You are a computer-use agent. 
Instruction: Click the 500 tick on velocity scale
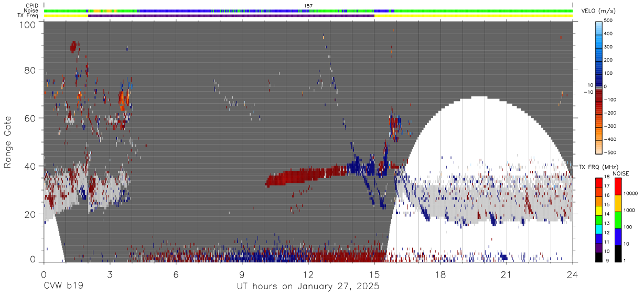click(609, 20)
